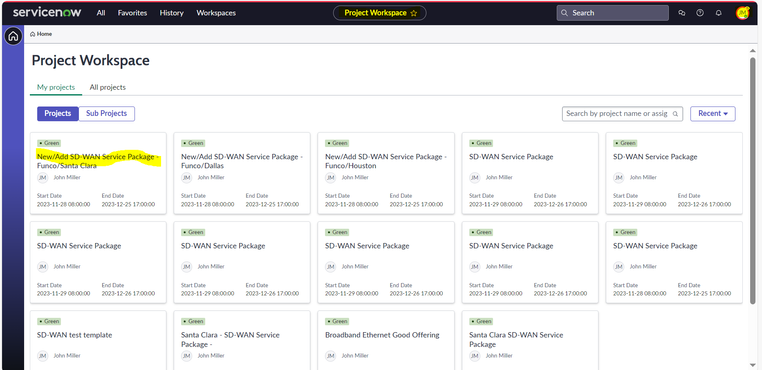
Task: Open the Home icon in left sidebar
Action: (x=13, y=36)
